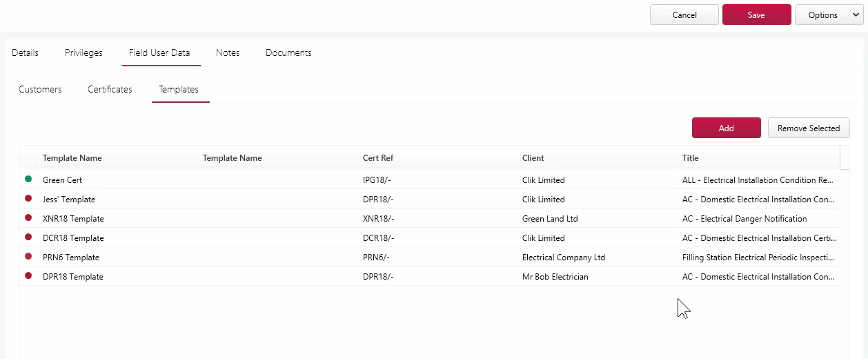The width and height of the screenshot is (868, 359).
Task: Click the Remove Selected button
Action: click(808, 128)
